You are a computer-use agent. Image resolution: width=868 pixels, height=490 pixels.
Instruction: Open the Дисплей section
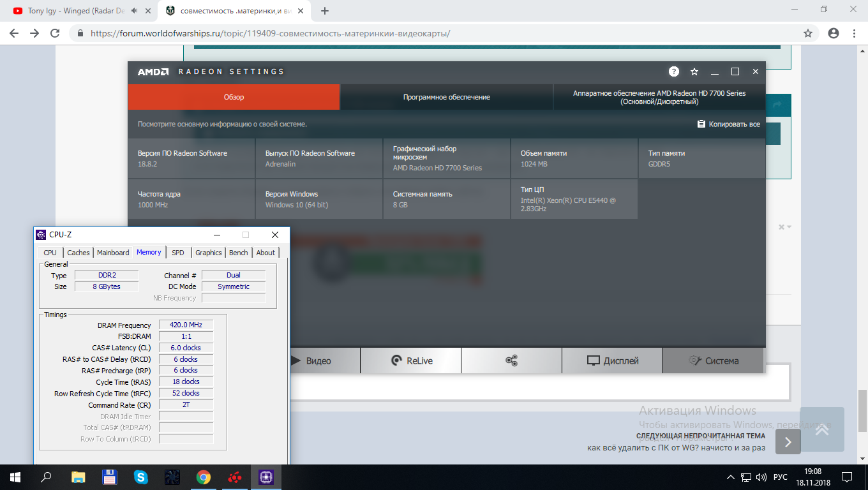point(613,360)
